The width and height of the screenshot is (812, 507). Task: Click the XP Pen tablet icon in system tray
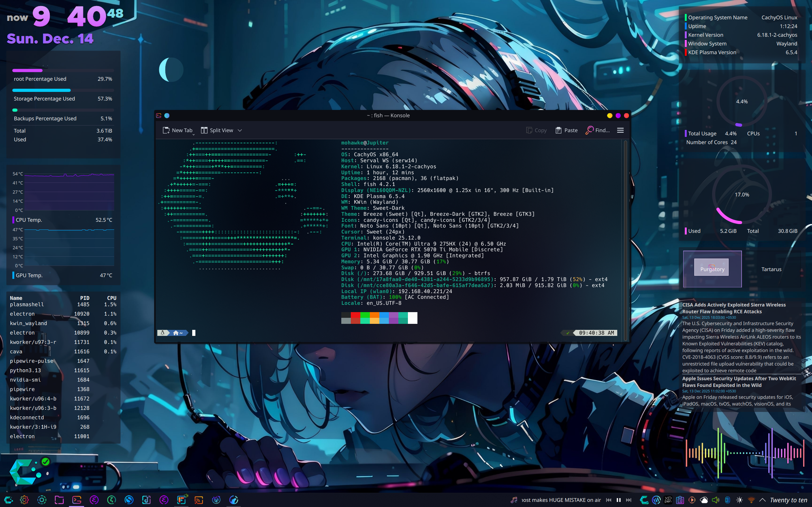point(668,500)
